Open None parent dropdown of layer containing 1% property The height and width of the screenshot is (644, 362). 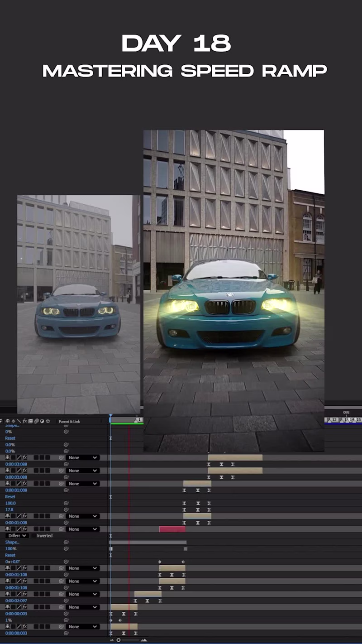coord(82,607)
